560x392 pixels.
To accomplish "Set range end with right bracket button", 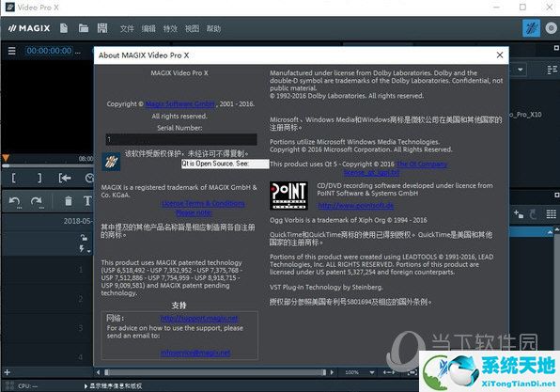I will 39,178.
